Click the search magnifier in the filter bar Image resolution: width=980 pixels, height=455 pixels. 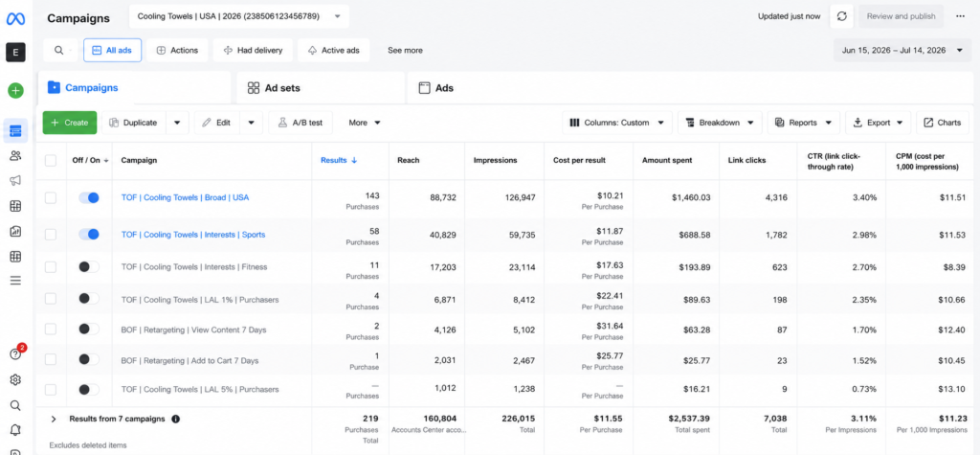coord(58,50)
